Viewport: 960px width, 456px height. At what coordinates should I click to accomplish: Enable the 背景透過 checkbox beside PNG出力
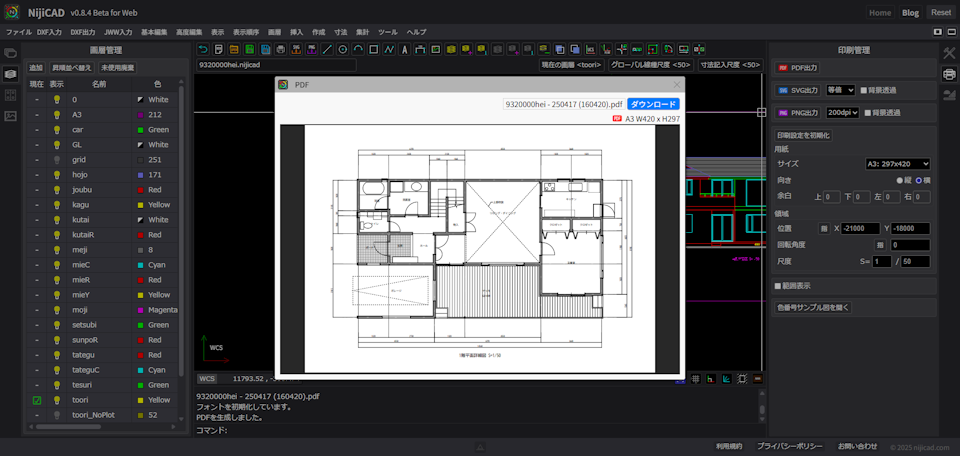point(869,113)
